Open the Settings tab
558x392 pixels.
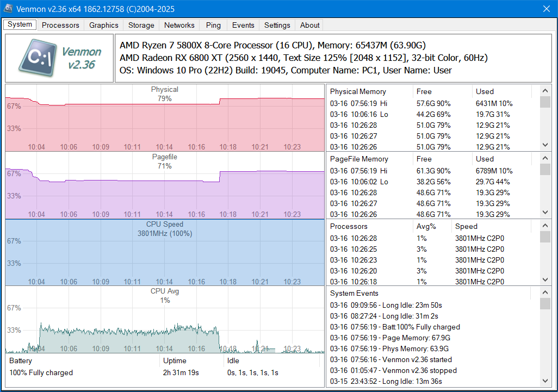[x=277, y=25]
